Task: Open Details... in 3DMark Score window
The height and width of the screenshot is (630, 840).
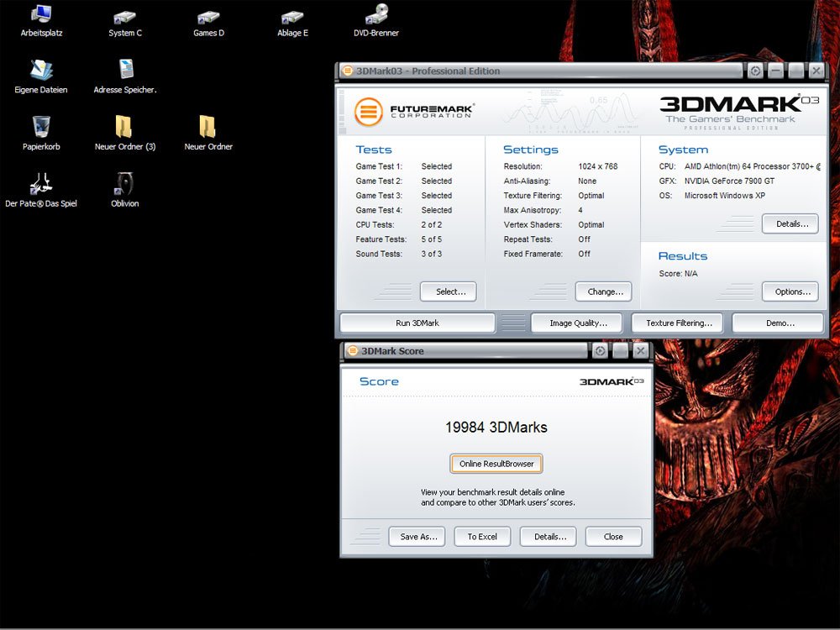Action: [548, 537]
